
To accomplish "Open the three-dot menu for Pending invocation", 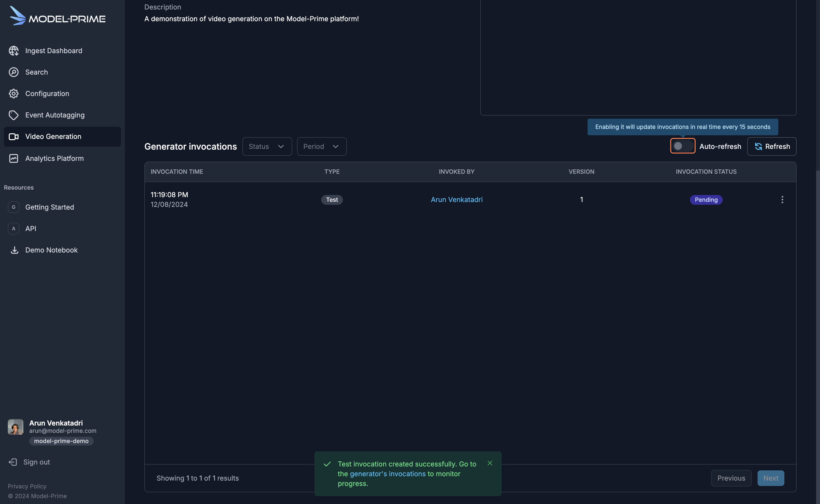I will (782, 200).
